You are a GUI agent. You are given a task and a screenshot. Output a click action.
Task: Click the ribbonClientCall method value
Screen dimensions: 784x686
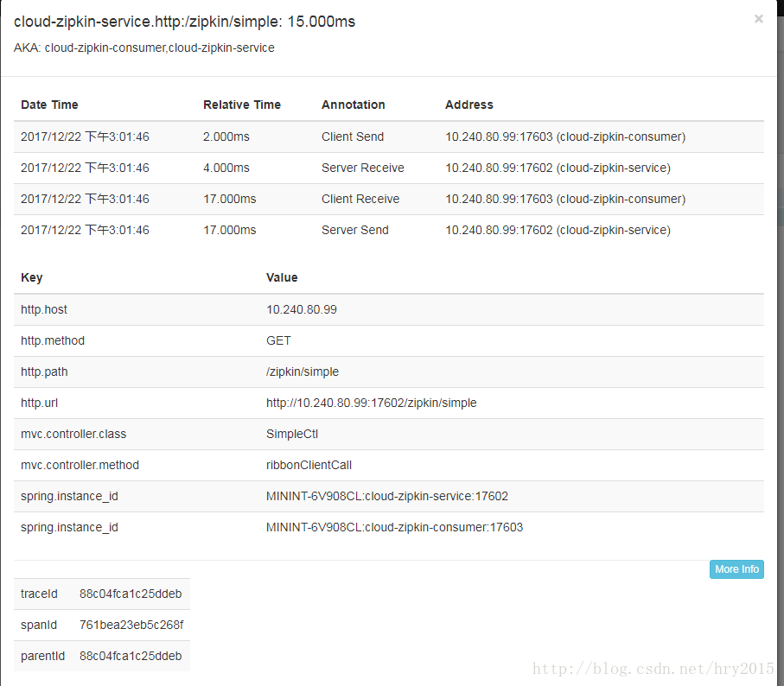309,465
